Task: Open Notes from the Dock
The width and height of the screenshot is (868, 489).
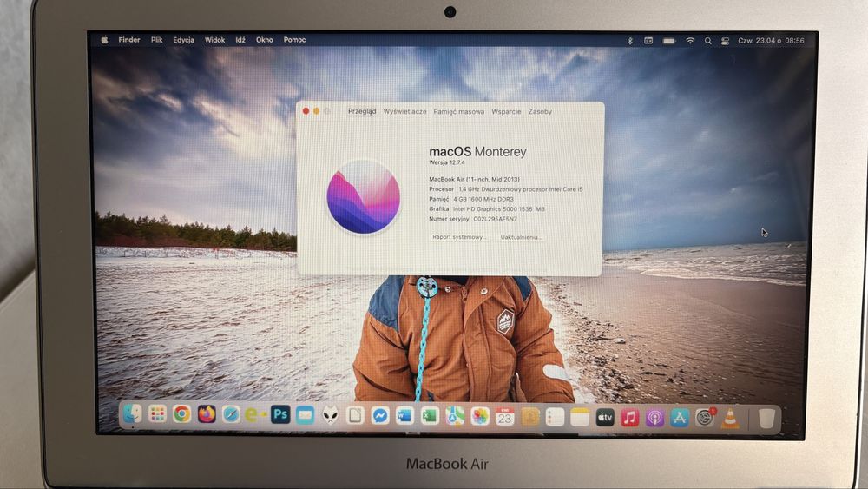Action: (580, 418)
